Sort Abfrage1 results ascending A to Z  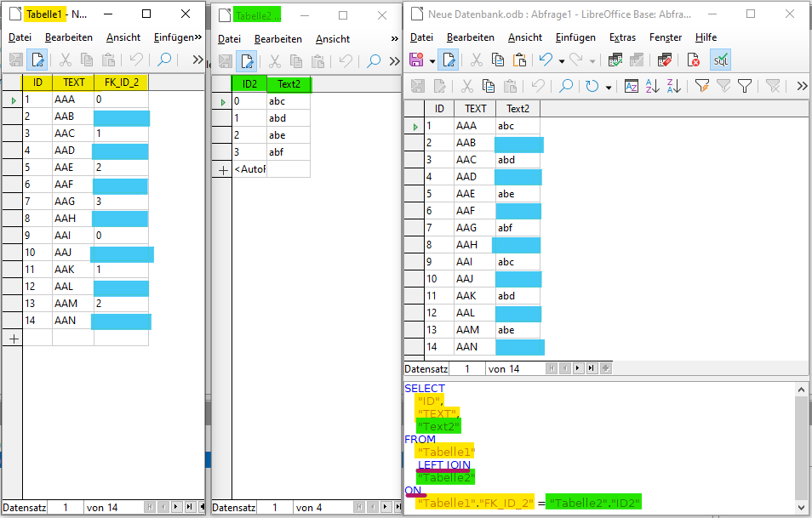pos(653,86)
